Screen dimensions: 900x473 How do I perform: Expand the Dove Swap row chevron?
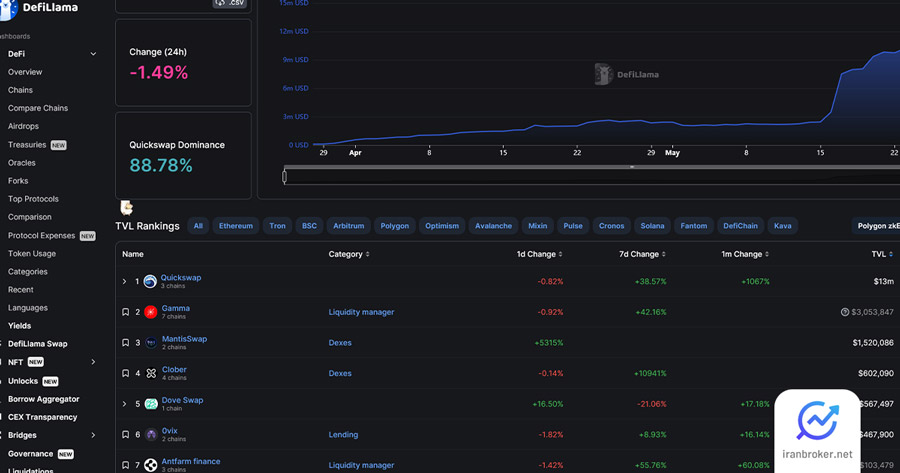tap(125, 404)
